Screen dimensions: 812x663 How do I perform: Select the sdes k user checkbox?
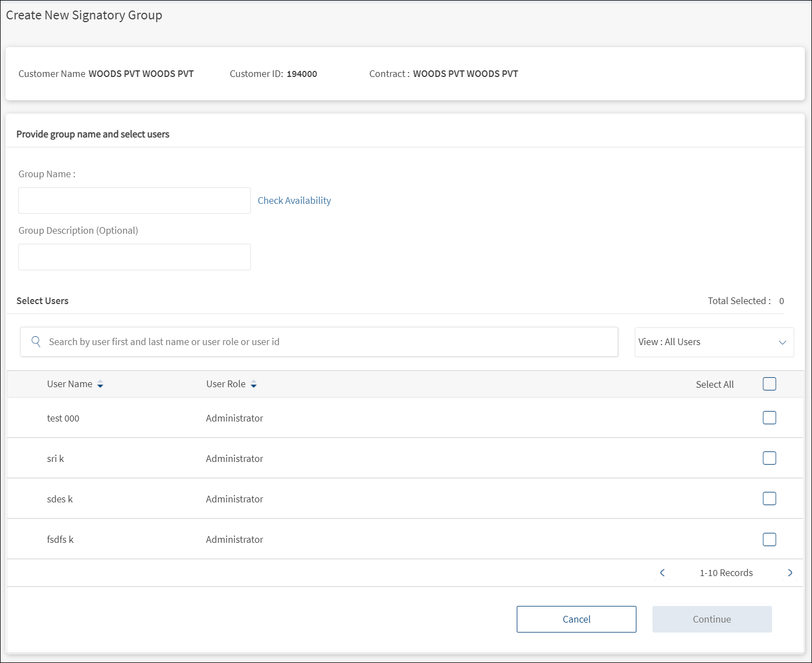click(x=769, y=498)
